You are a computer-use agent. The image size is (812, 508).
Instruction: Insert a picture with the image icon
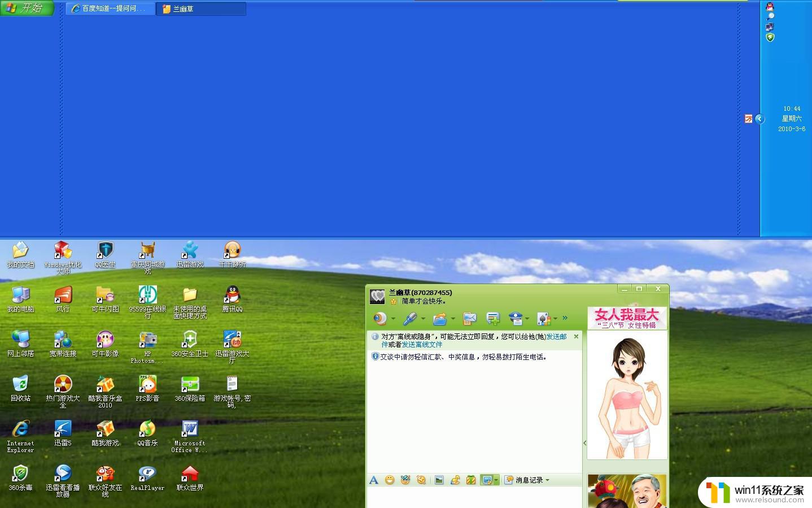tap(439, 480)
